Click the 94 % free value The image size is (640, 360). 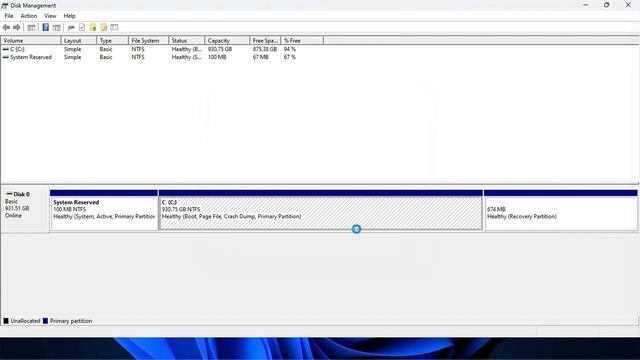click(290, 49)
